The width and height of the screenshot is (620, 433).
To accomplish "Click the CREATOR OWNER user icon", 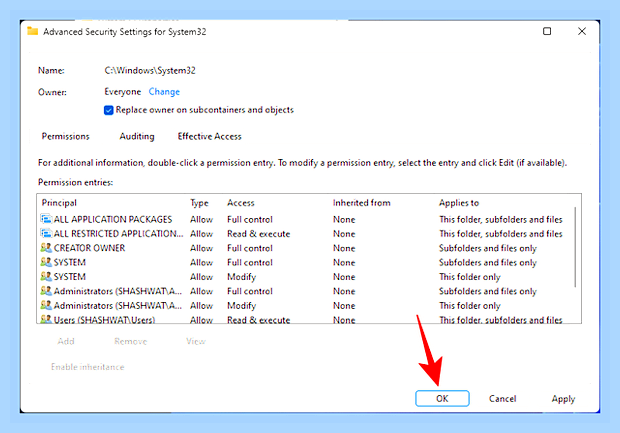I will click(x=46, y=248).
